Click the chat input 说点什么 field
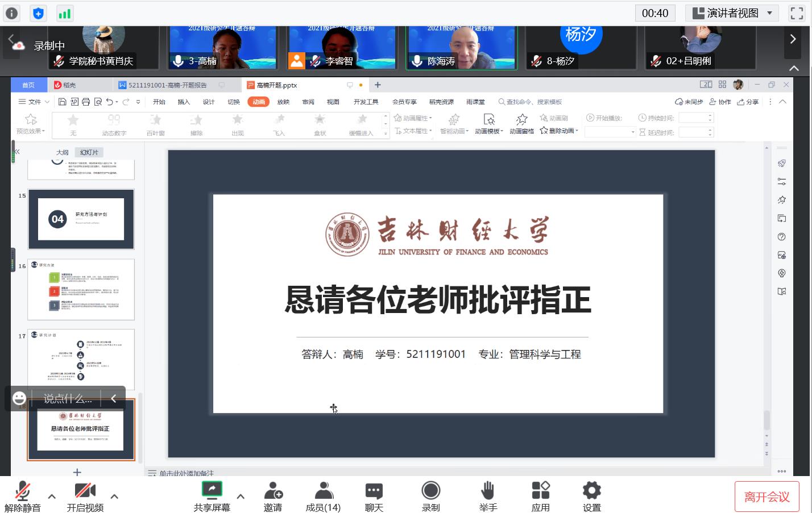Viewport: 812px width, 513px height. [x=67, y=399]
